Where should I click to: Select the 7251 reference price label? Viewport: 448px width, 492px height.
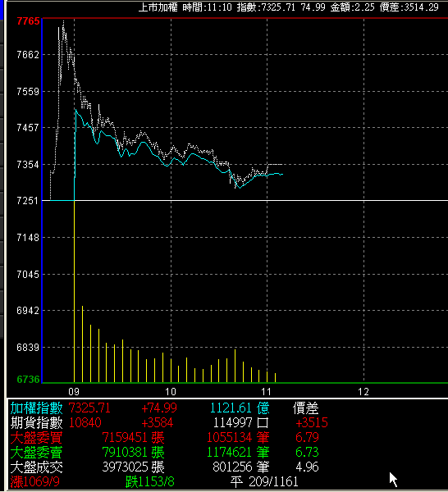(28, 201)
